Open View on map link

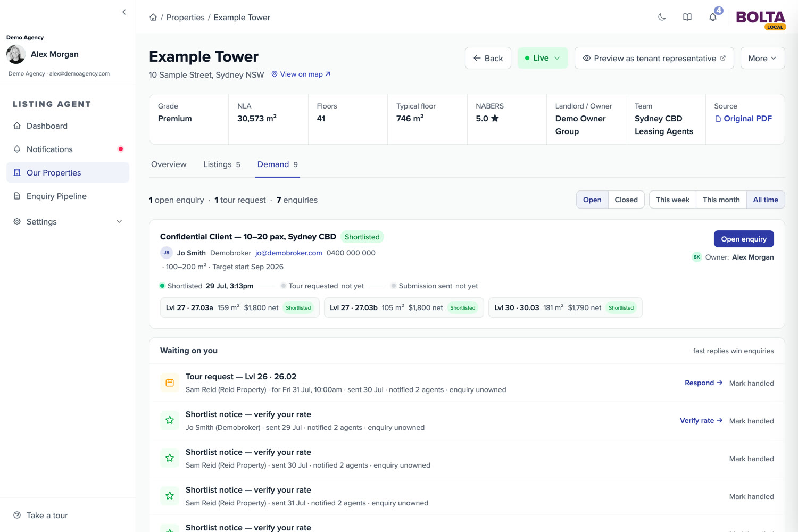[x=301, y=74]
